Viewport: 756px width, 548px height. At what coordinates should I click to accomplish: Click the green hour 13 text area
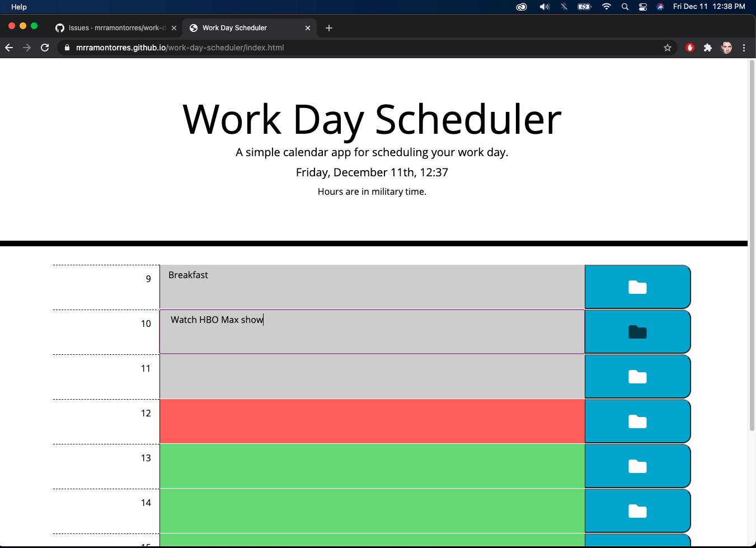point(372,466)
